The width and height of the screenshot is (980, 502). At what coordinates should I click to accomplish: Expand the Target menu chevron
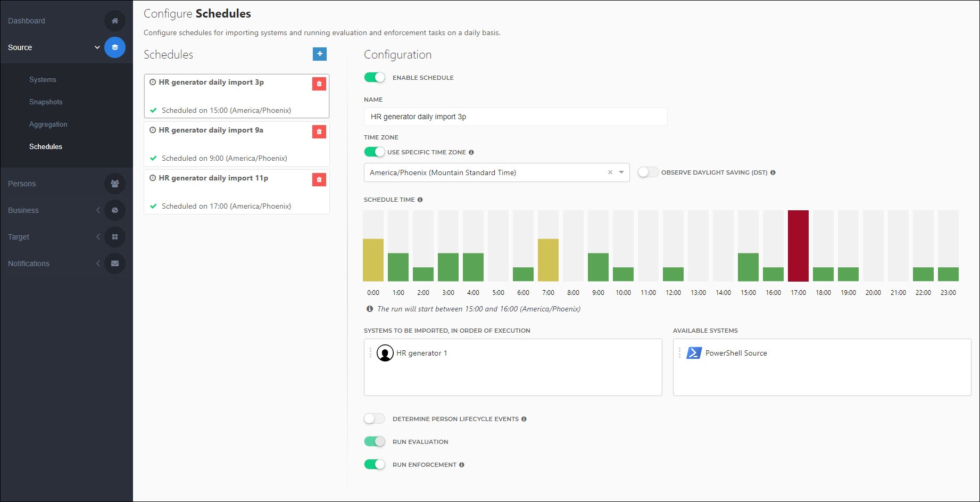tap(98, 237)
